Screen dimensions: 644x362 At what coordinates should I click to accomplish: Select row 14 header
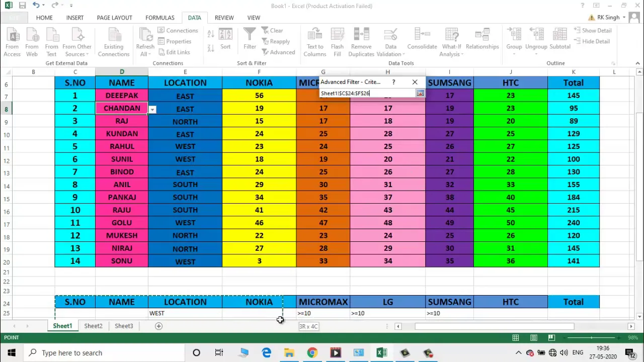(7, 186)
